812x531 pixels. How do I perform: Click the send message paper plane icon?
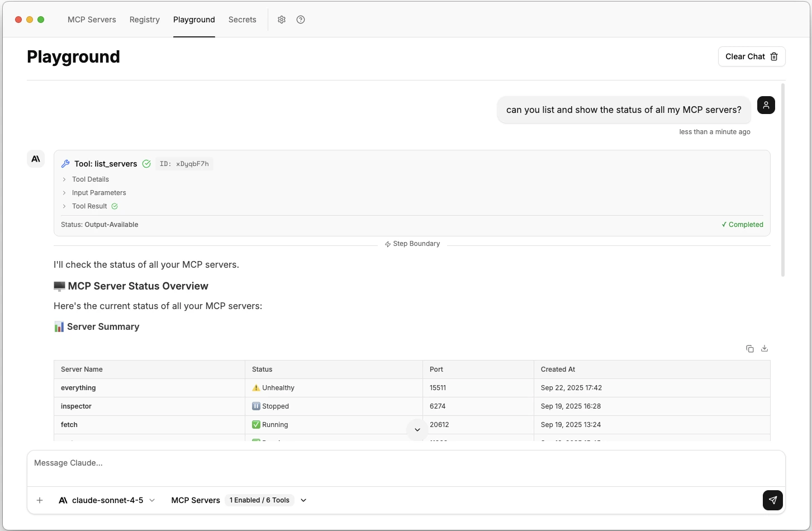(773, 500)
